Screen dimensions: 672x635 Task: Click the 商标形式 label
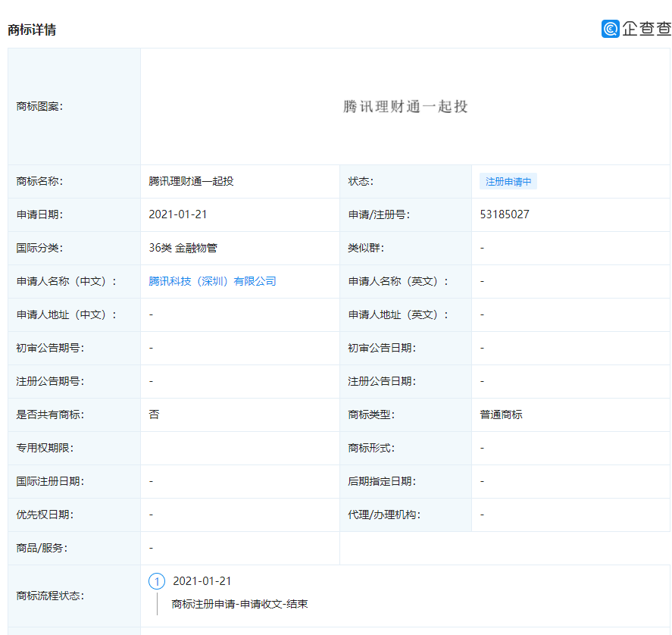click(x=371, y=448)
